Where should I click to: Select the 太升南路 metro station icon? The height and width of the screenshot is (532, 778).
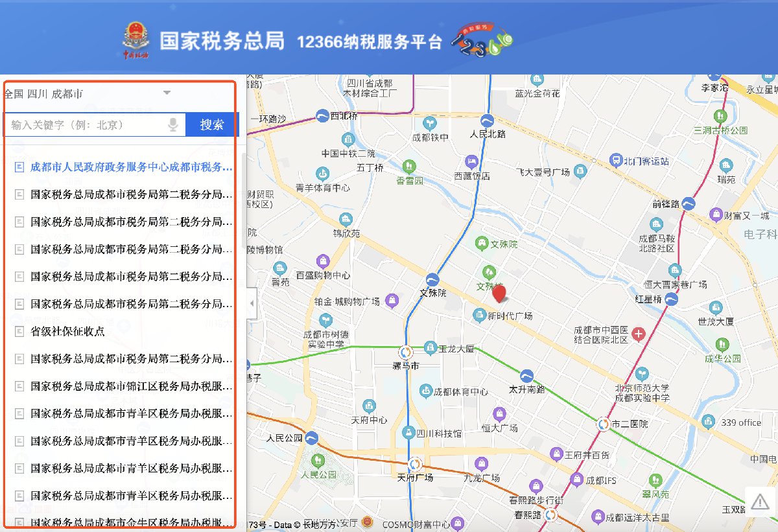526,375
